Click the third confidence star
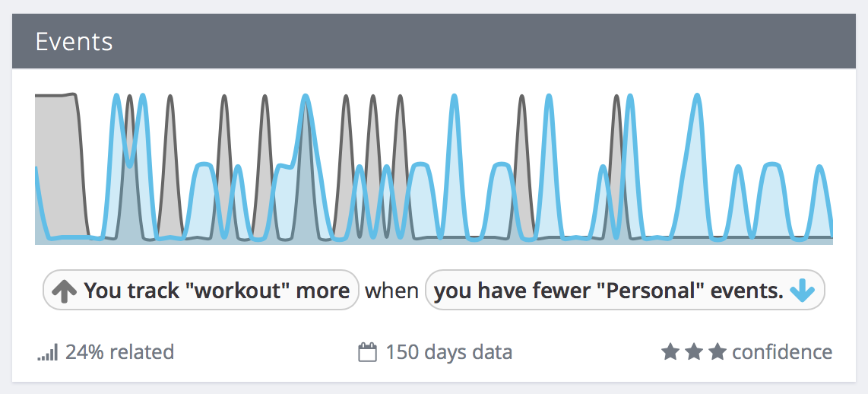 [718, 352]
